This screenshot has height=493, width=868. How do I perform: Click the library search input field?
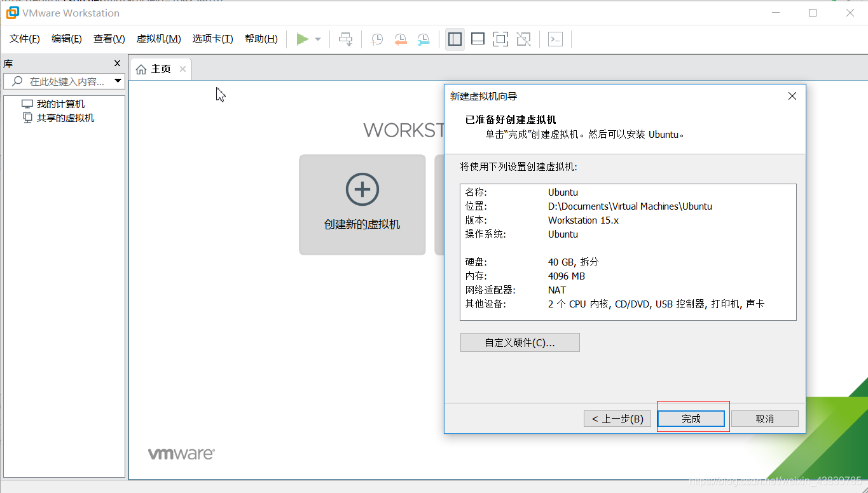pos(64,81)
